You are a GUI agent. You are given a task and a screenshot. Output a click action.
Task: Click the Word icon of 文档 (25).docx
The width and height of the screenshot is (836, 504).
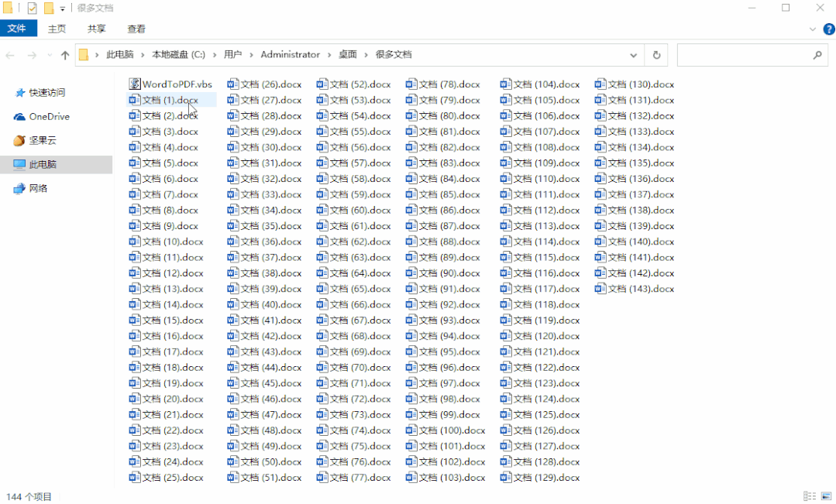tap(135, 478)
